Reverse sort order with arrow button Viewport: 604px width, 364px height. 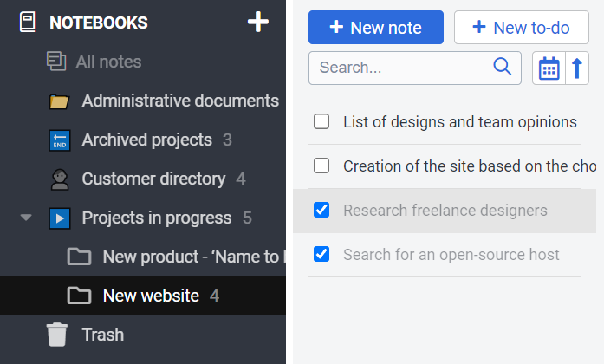tap(578, 68)
